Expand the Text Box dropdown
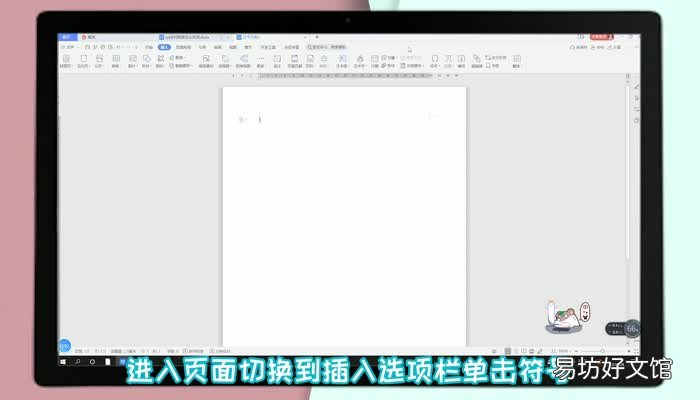 coord(342,66)
